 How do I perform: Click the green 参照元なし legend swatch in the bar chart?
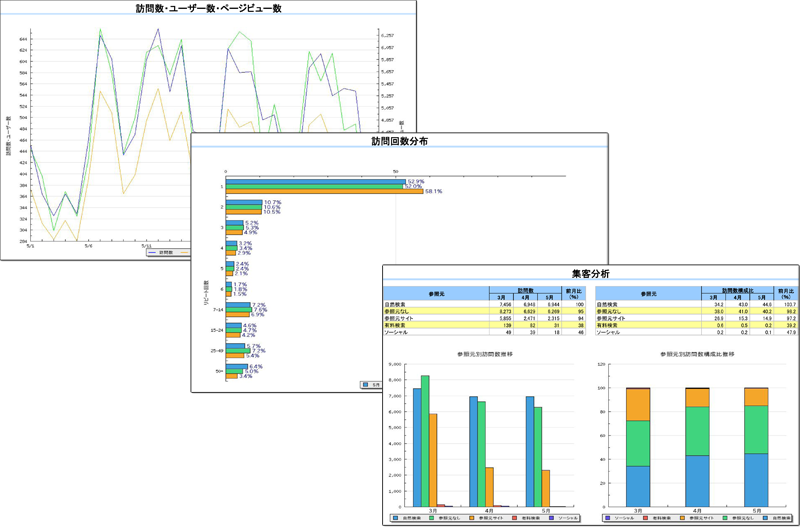tap(434, 518)
